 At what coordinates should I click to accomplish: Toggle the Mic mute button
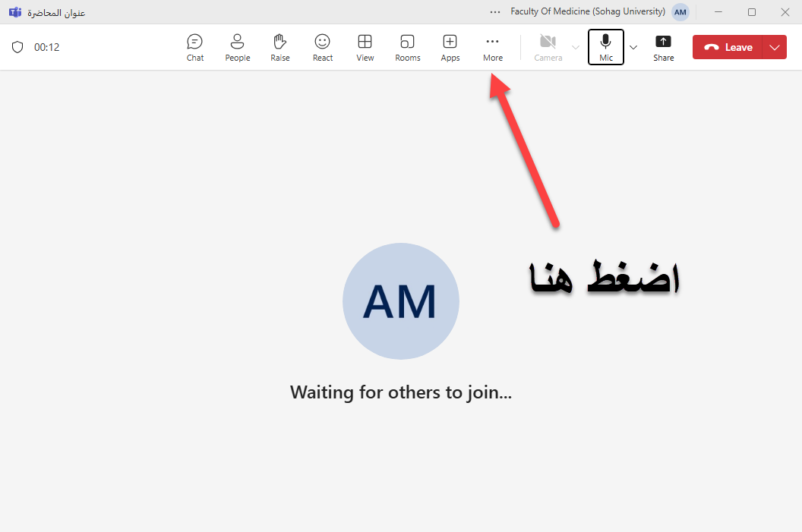click(x=606, y=47)
